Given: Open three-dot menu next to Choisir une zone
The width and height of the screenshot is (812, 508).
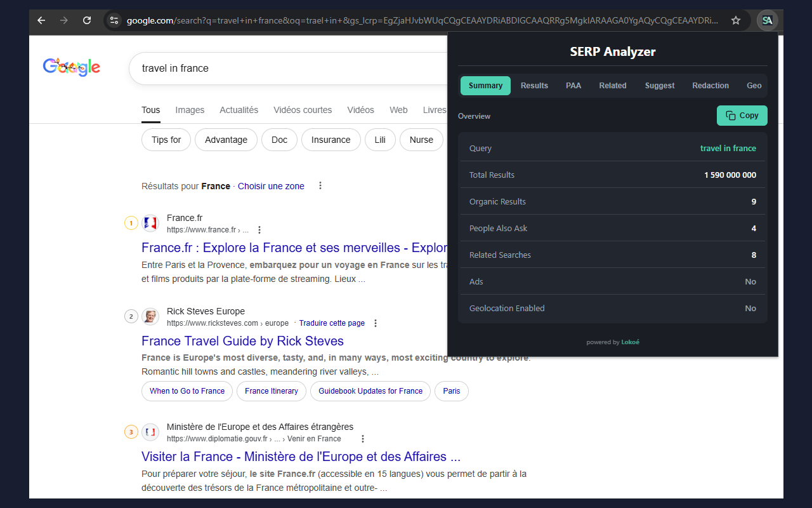Looking at the screenshot, I should click(x=320, y=186).
